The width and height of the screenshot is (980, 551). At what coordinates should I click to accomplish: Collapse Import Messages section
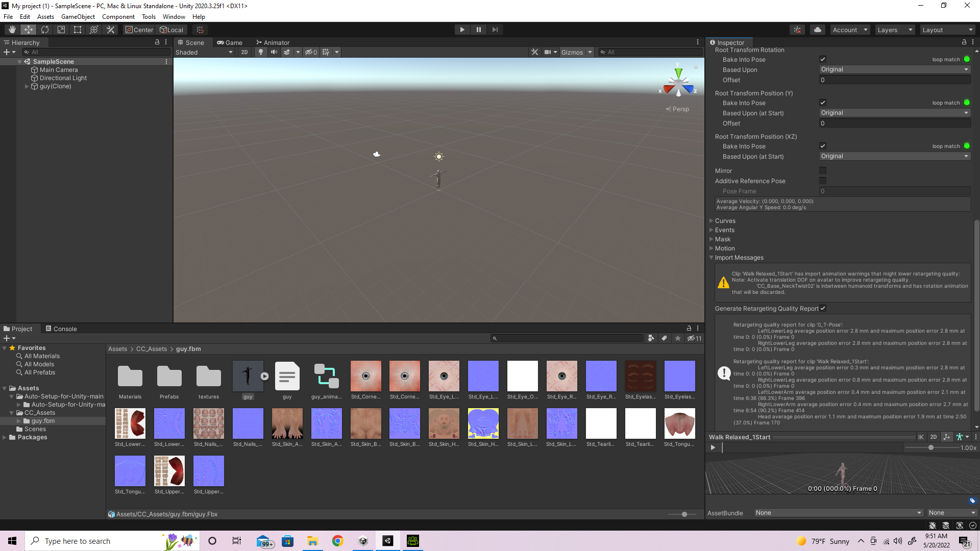pyautogui.click(x=712, y=258)
